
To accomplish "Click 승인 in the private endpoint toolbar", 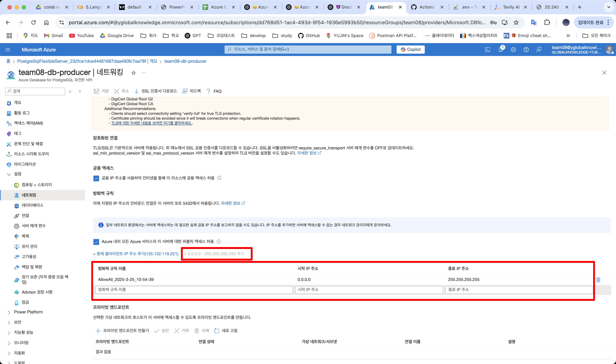I will (162, 331).
